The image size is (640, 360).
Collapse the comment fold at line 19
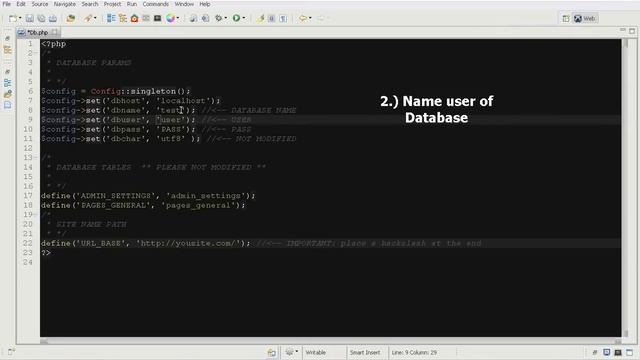tap(36, 215)
